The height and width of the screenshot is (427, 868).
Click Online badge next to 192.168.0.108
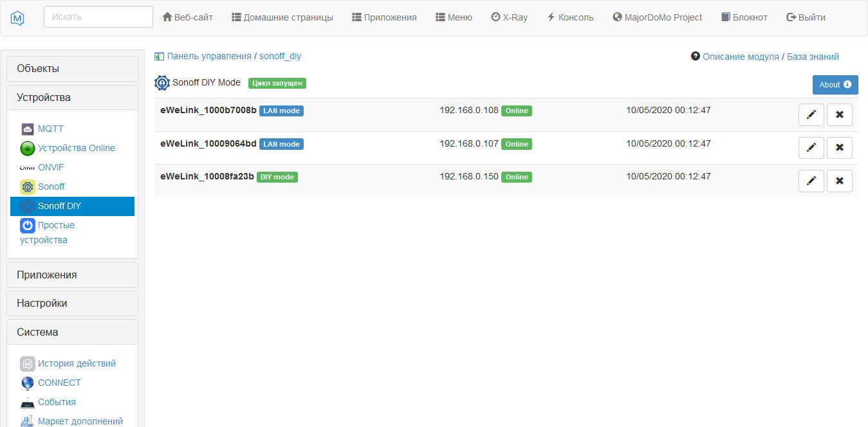517,111
